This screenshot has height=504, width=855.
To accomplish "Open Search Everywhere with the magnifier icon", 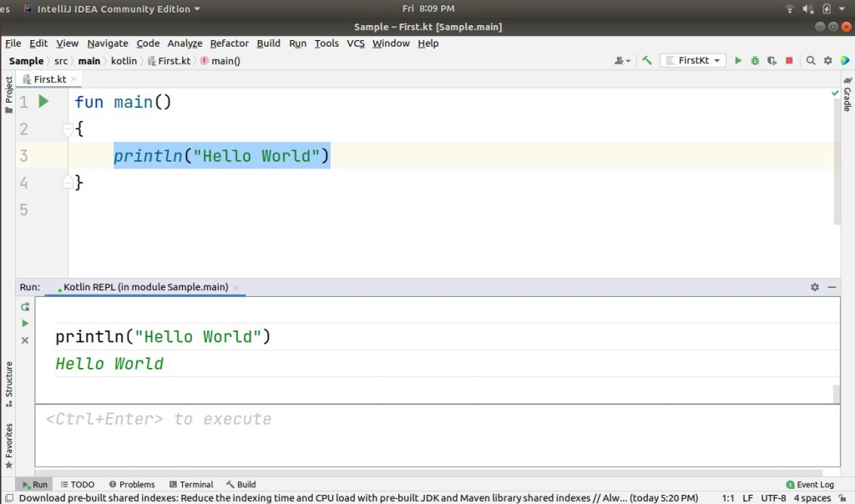I will coord(810,60).
